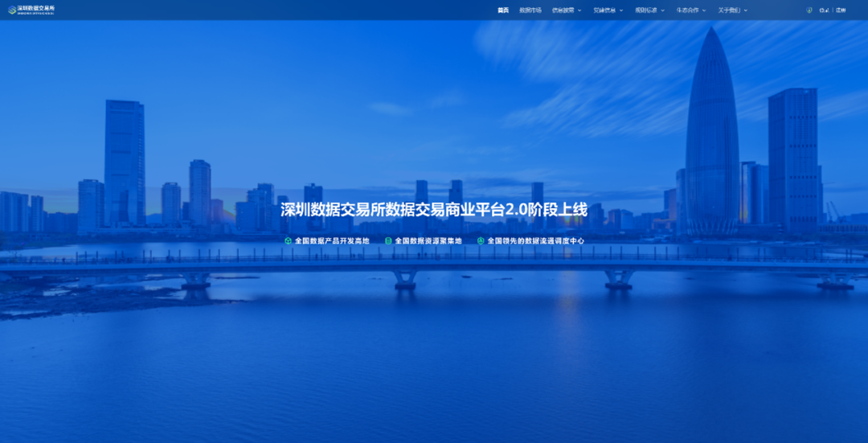Viewport: 868px width, 443px height.
Task: Open the 信息披露 menu item
Action: coord(563,10)
